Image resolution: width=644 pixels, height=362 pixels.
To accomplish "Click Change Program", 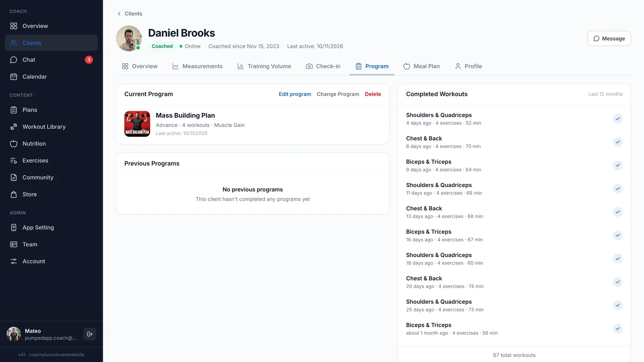I will 338,94.
